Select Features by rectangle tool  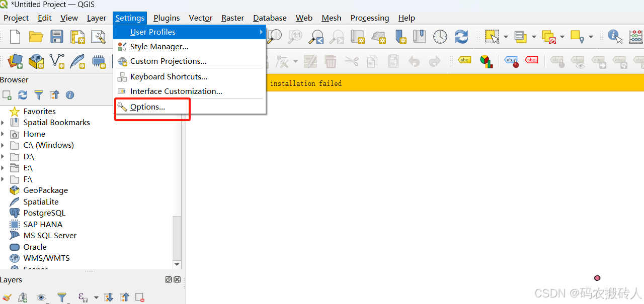[x=492, y=37]
